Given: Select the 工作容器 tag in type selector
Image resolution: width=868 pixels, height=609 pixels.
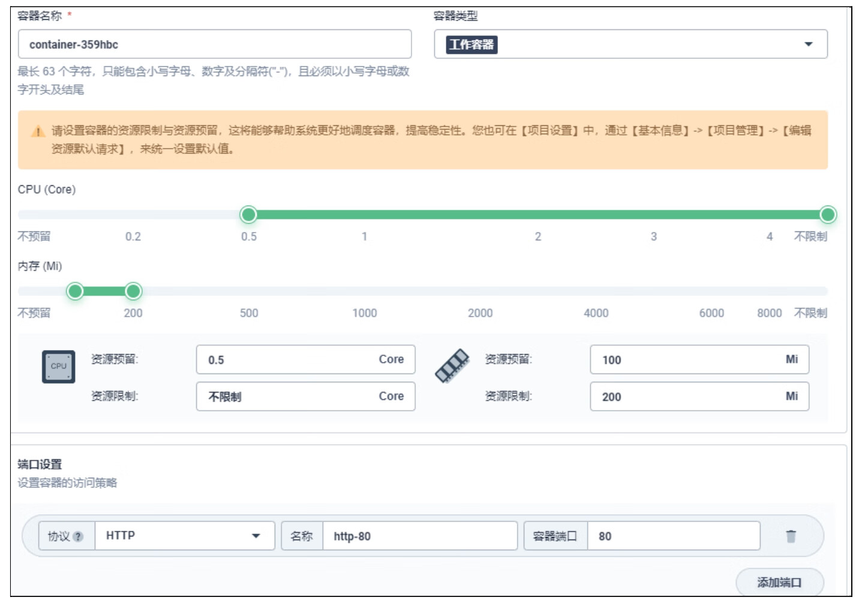Looking at the screenshot, I should [x=471, y=45].
